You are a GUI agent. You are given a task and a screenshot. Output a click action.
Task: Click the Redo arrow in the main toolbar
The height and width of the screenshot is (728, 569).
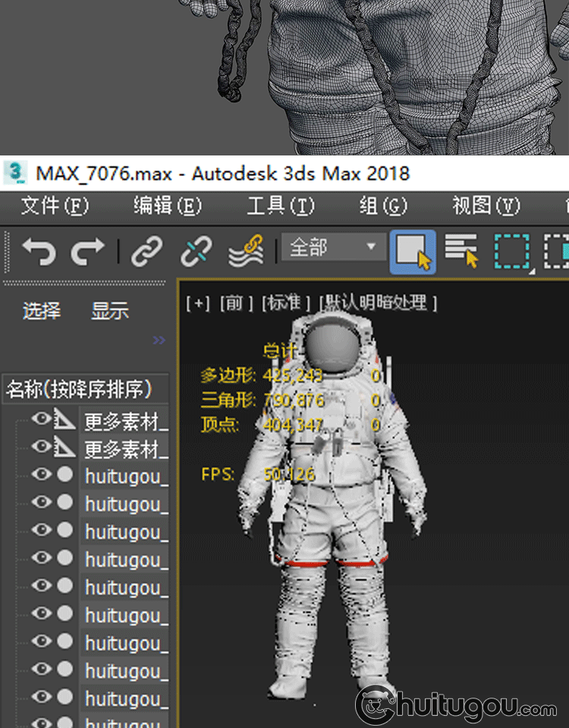pyautogui.click(x=87, y=251)
